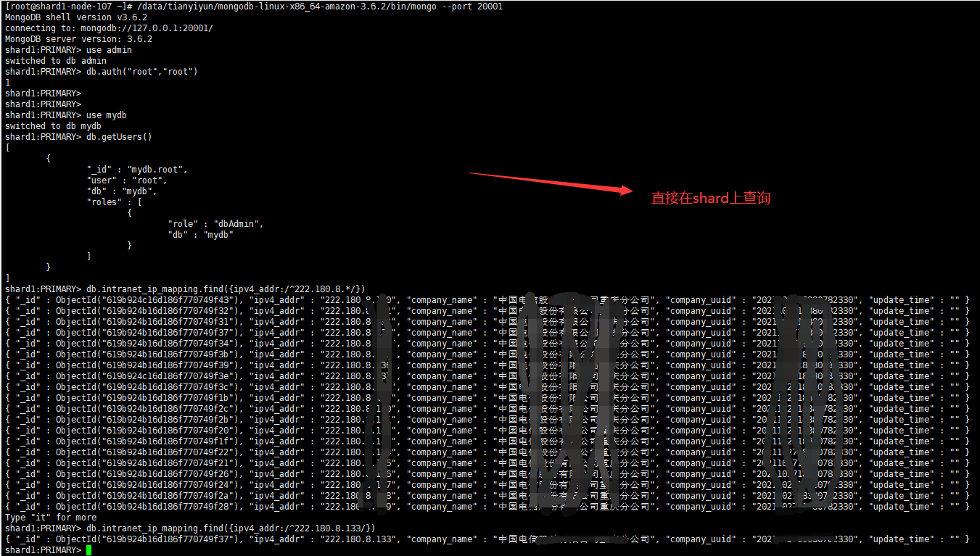Image resolution: width=980 pixels, height=556 pixels.
Task: Click row with ObjectId ending 749f39
Action: click(x=487, y=365)
